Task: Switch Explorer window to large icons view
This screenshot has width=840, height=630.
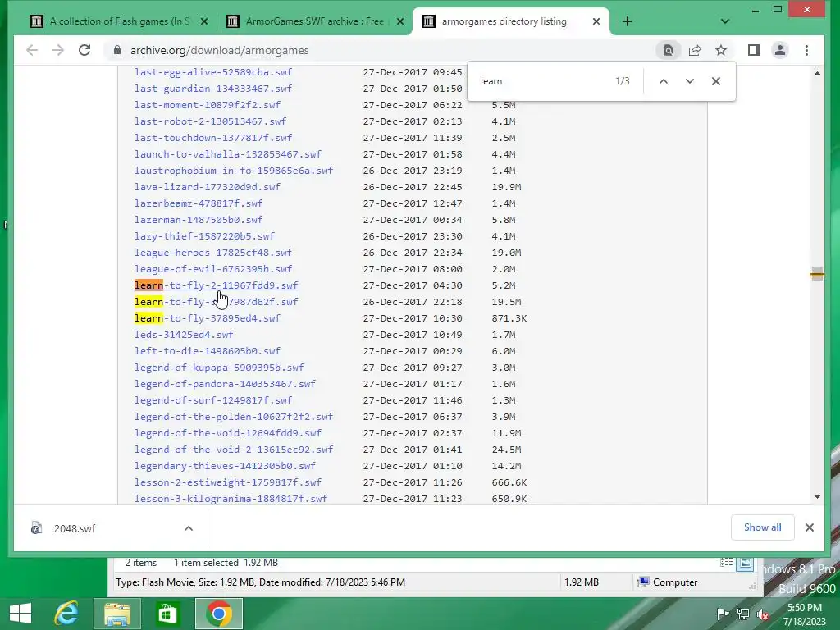Action: (x=745, y=563)
